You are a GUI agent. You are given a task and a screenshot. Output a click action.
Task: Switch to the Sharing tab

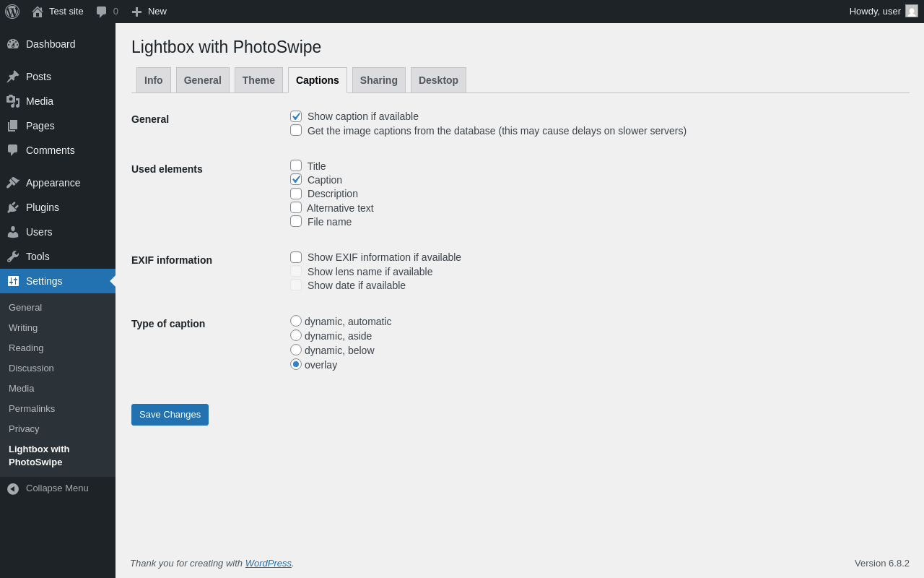tap(379, 80)
